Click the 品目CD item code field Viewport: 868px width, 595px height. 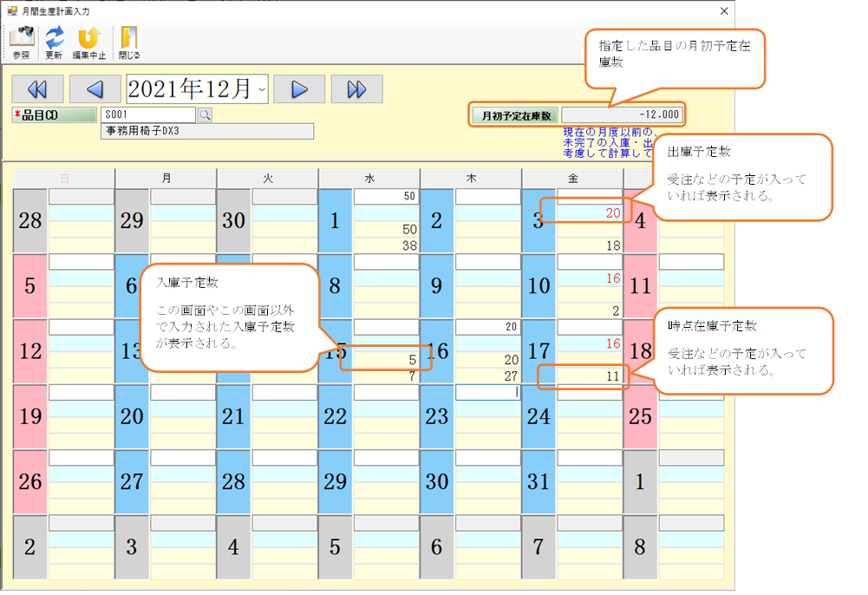pos(147,114)
